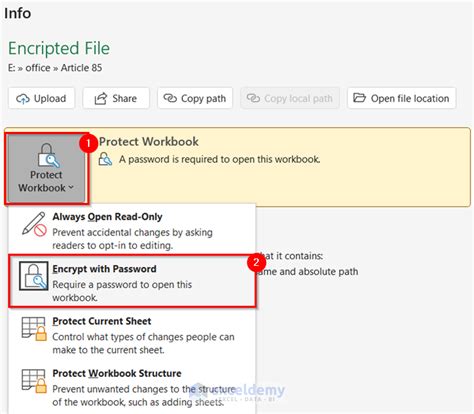Click the Protect Workbook lock icon

pos(49,155)
